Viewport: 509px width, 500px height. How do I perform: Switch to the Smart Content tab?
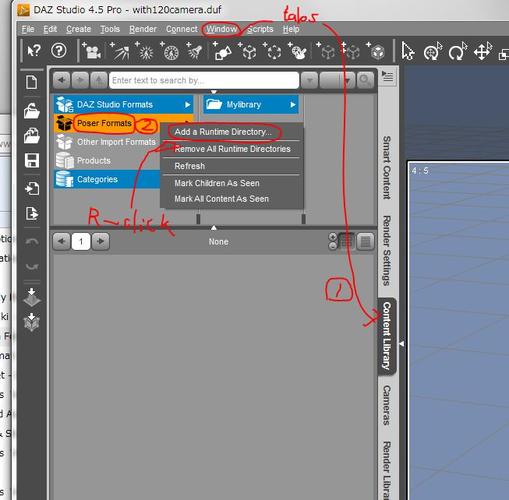(x=387, y=168)
